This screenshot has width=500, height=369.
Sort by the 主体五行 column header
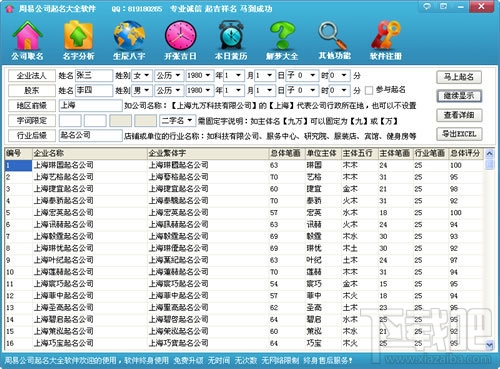tap(360, 153)
